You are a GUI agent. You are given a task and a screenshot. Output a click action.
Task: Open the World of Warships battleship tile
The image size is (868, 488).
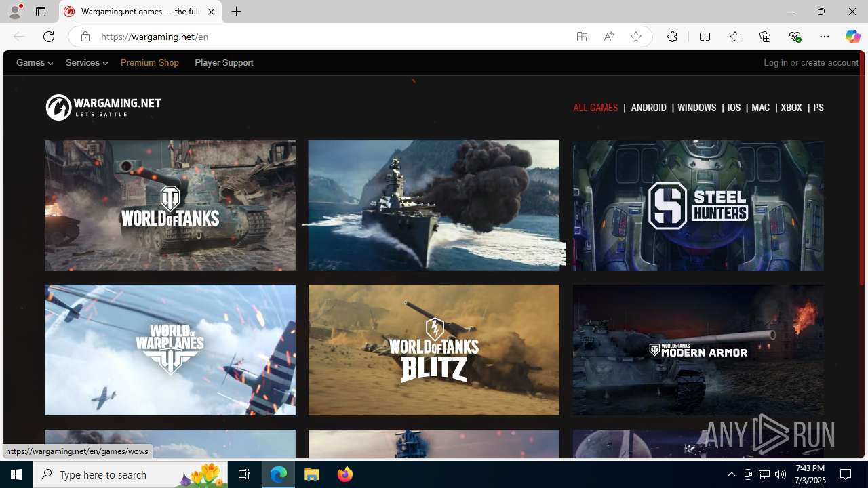click(434, 205)
